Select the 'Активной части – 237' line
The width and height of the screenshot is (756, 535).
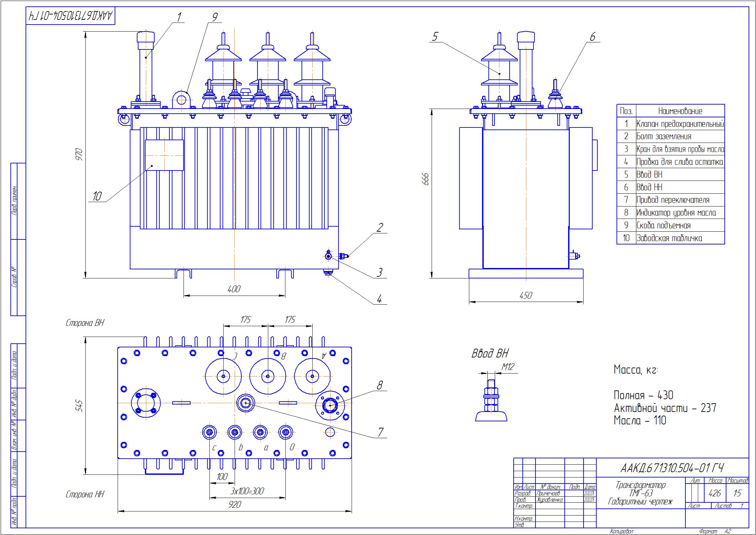pos(665,408)
